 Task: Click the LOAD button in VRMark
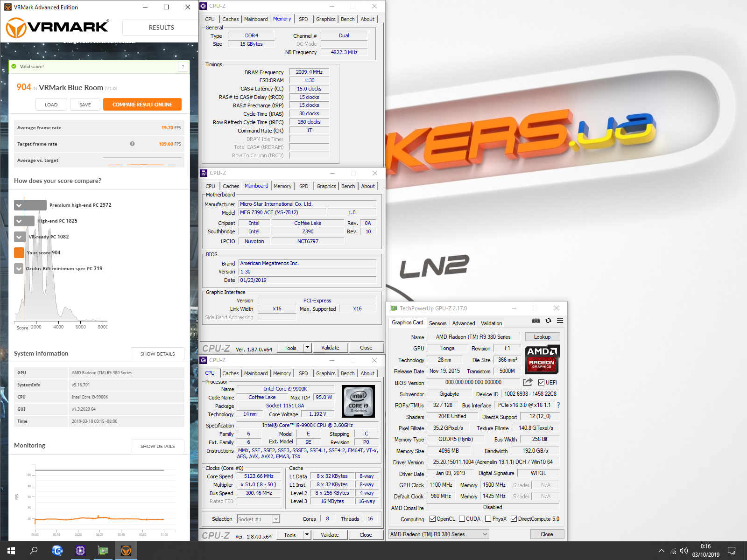[x=51, y=105]
